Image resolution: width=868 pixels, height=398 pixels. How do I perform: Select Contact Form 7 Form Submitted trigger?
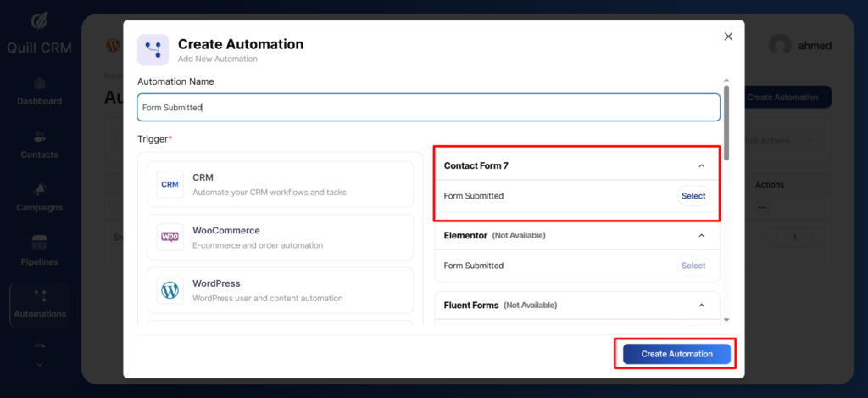[693, 196]
